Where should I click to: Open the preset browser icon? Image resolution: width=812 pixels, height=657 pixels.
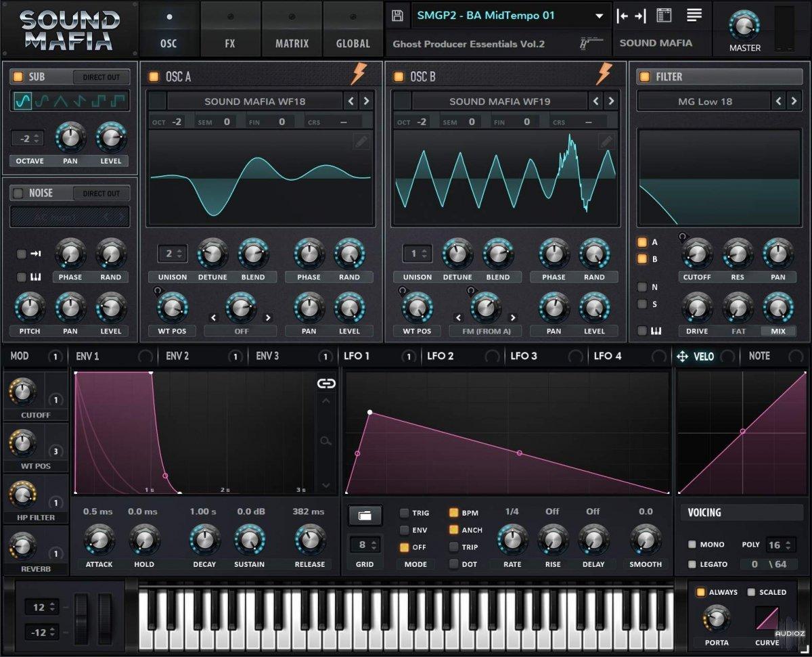(x=664, y=16)
